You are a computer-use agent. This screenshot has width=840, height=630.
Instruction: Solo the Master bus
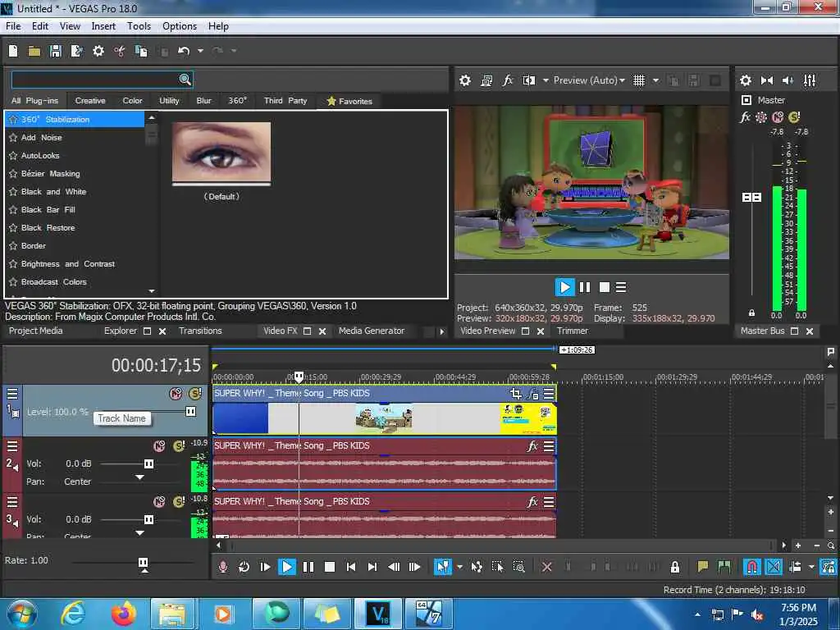point(794,116)
